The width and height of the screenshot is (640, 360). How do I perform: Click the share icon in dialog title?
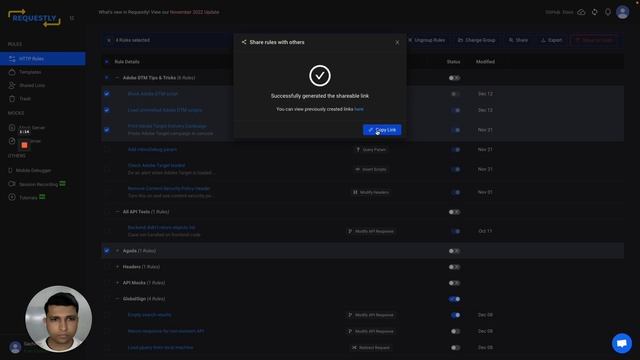(244, 42)
